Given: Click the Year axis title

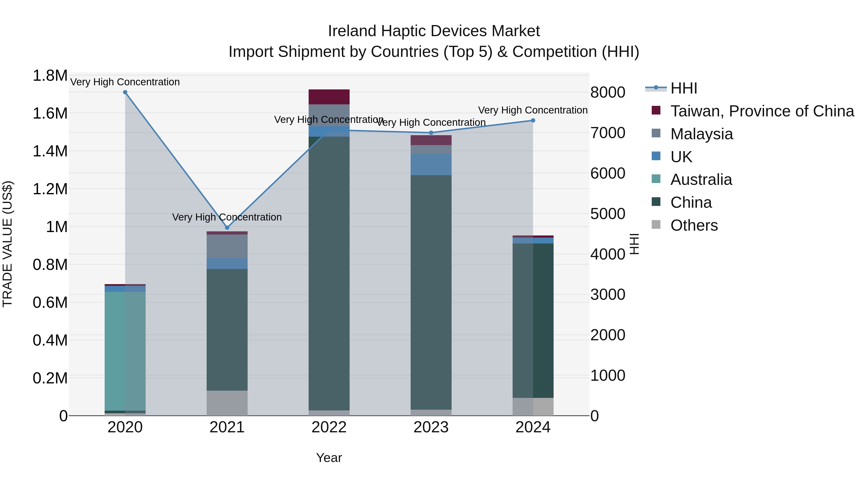Looking at the screenshot, I should [x=329, y=458].
